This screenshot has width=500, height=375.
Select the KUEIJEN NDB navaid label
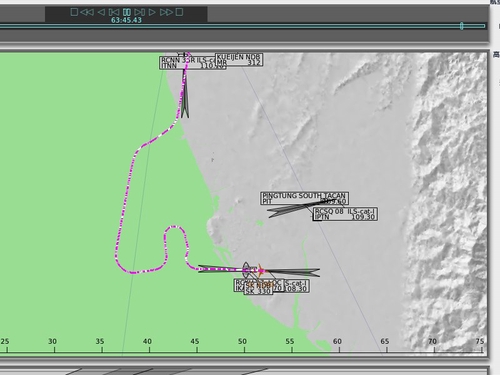tap(239, 60)
